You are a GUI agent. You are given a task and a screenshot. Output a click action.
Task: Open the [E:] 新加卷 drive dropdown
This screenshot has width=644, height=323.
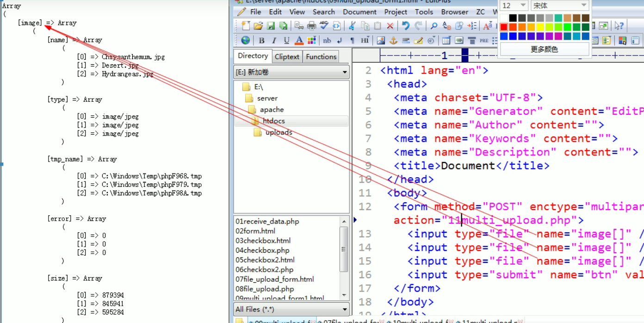click(291, 72)
